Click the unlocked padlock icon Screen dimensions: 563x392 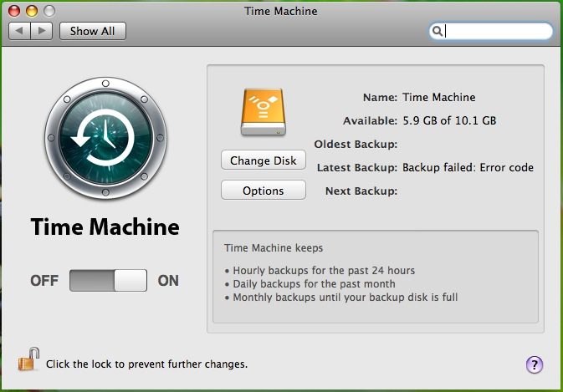(x=28, y=359)
